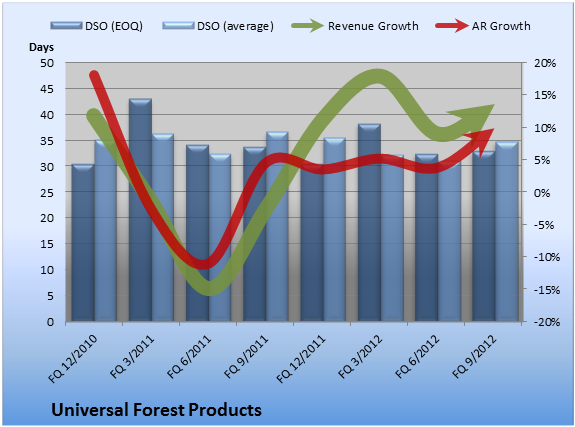Click the 20% right axis label
This screenshot has width=575, height=427.
[x=545, y=63]
